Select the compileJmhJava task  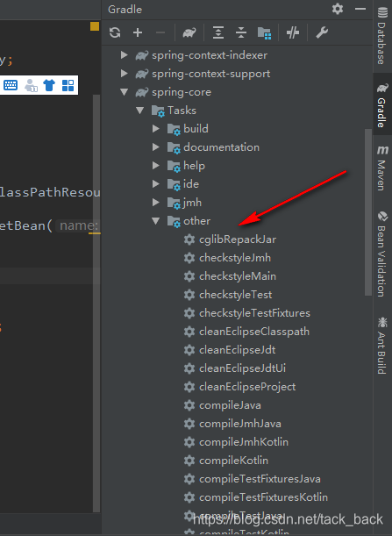240,424
